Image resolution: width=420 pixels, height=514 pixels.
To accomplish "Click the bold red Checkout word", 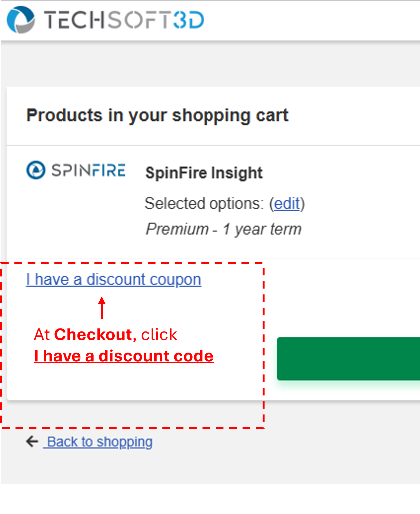I will [x=93, y=335].
